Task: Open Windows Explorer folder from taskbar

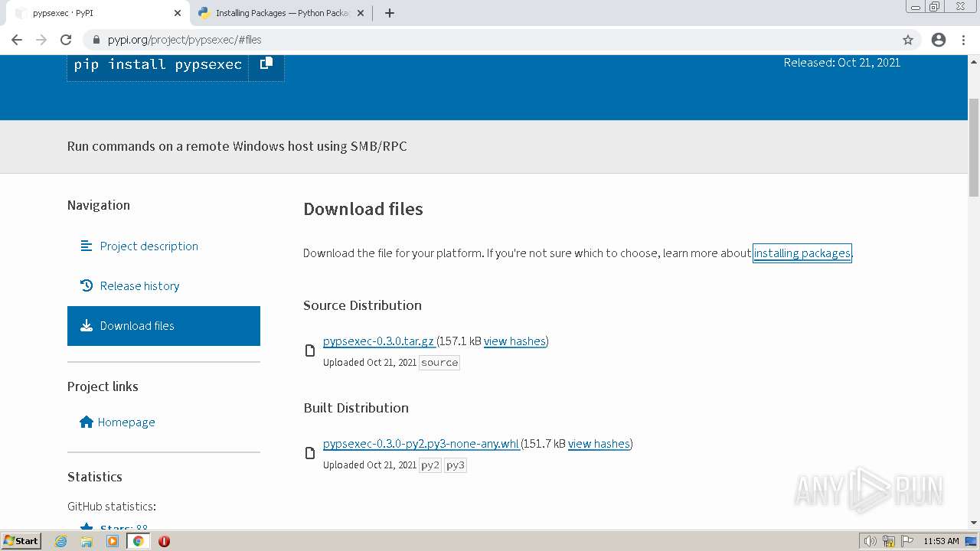Action: point(87,541)
